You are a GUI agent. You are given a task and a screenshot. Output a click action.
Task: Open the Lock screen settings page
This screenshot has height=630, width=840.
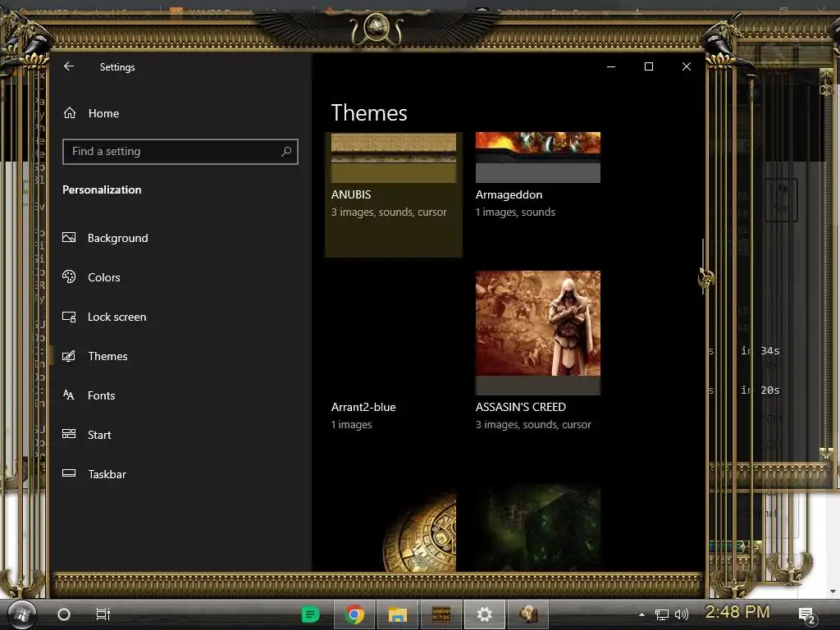click(116, 317)
